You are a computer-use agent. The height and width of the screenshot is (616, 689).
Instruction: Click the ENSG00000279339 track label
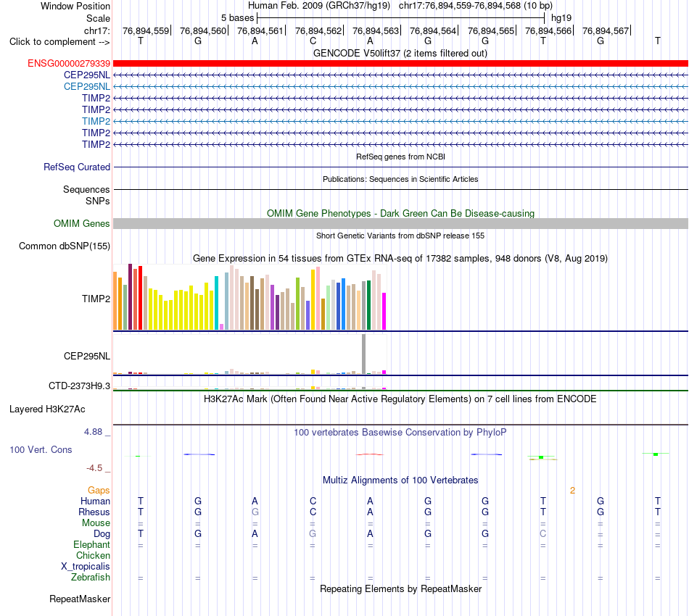pyautogui.click(x=69, y=63)
